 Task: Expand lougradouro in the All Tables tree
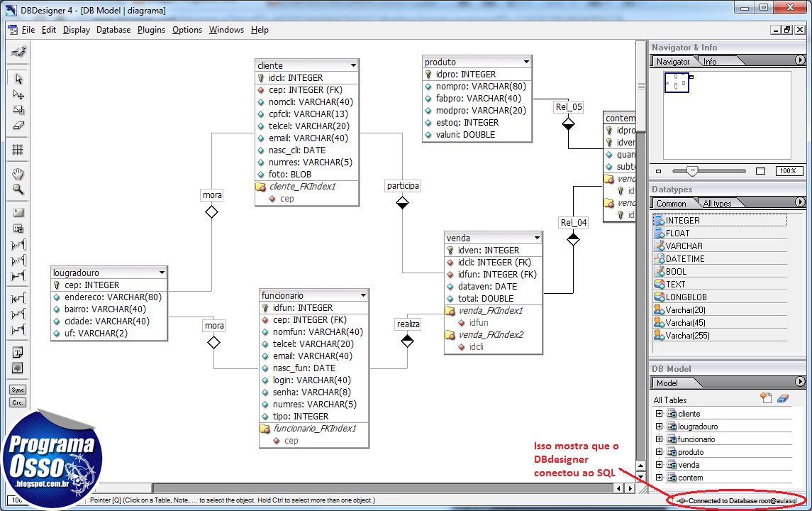[659, 427]
